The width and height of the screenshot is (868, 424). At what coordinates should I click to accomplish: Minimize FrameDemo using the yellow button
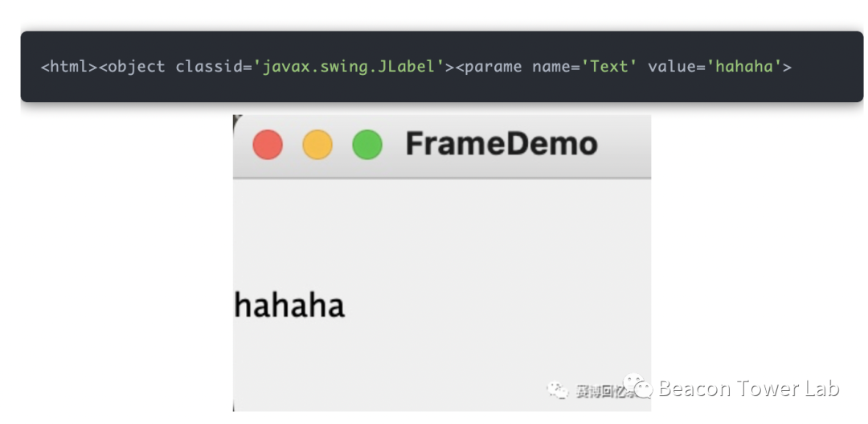point(317,145)
